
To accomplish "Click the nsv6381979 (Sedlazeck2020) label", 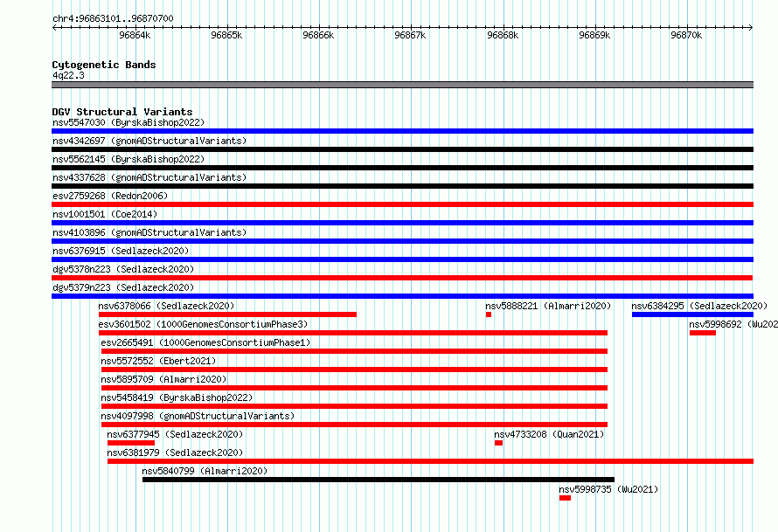I will click(x=175, y=453).
